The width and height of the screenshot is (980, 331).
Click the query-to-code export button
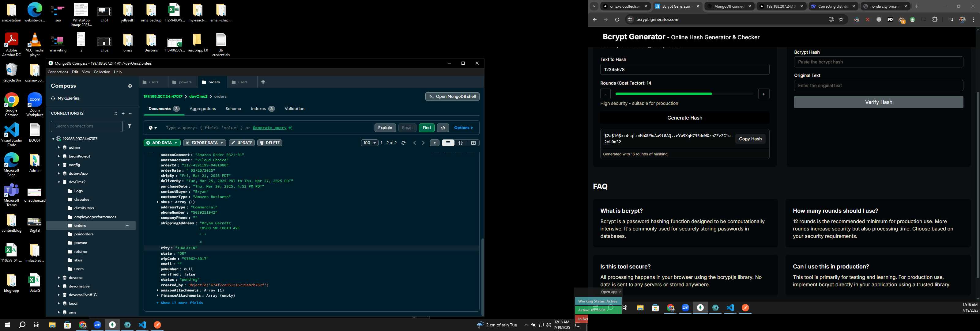[x=443, y=128]
